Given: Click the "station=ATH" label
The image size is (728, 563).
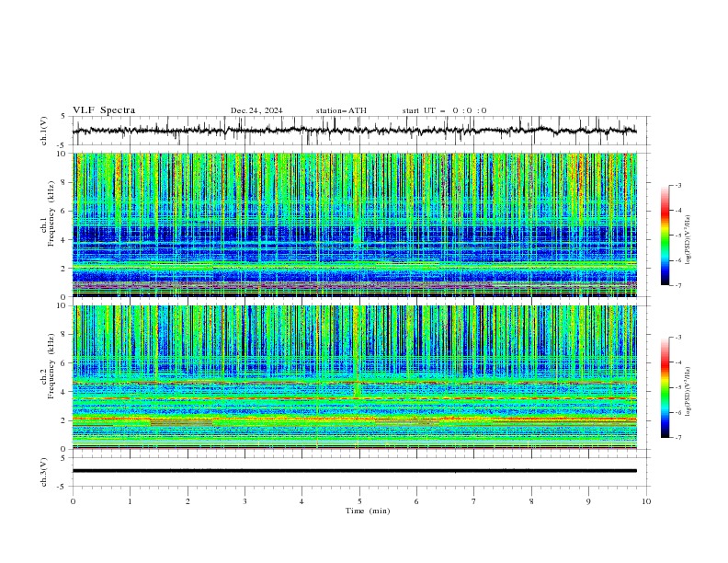Looking at the screenshot, I should point(341,110).
